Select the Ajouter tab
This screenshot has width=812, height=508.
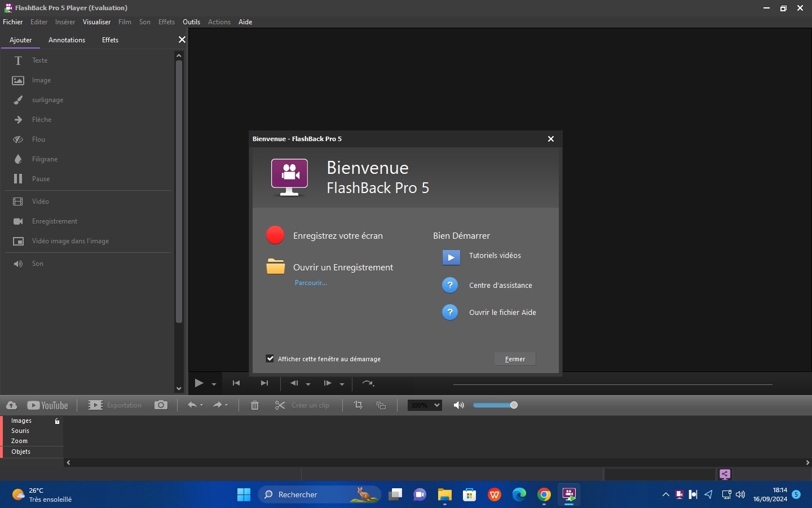tap(21, 40)
